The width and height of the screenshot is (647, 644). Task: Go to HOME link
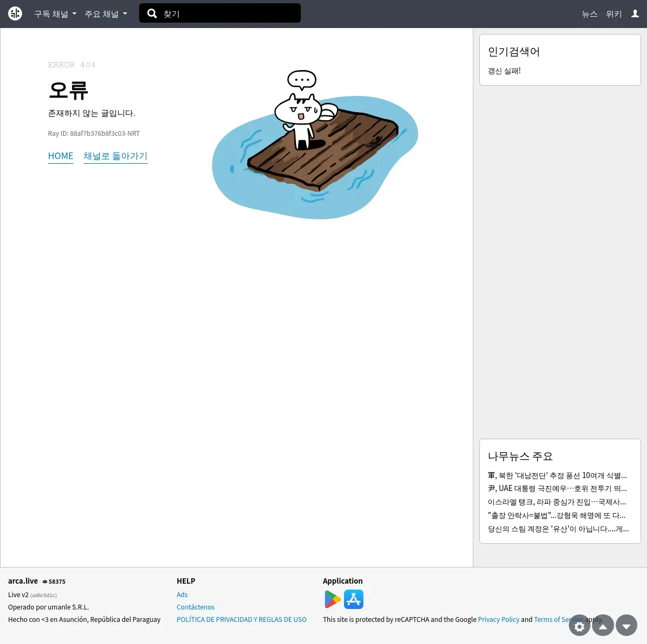coord(60,156)
